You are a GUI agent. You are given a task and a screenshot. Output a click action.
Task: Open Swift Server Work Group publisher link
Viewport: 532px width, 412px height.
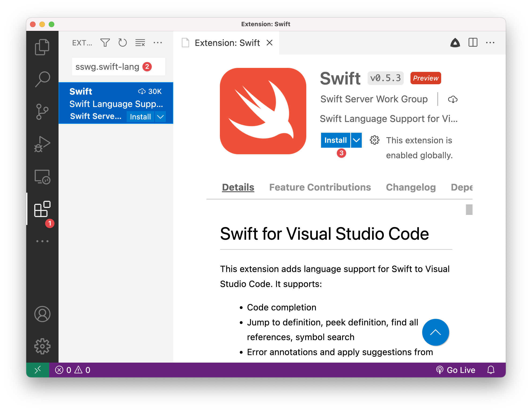[x=374, y=99]
